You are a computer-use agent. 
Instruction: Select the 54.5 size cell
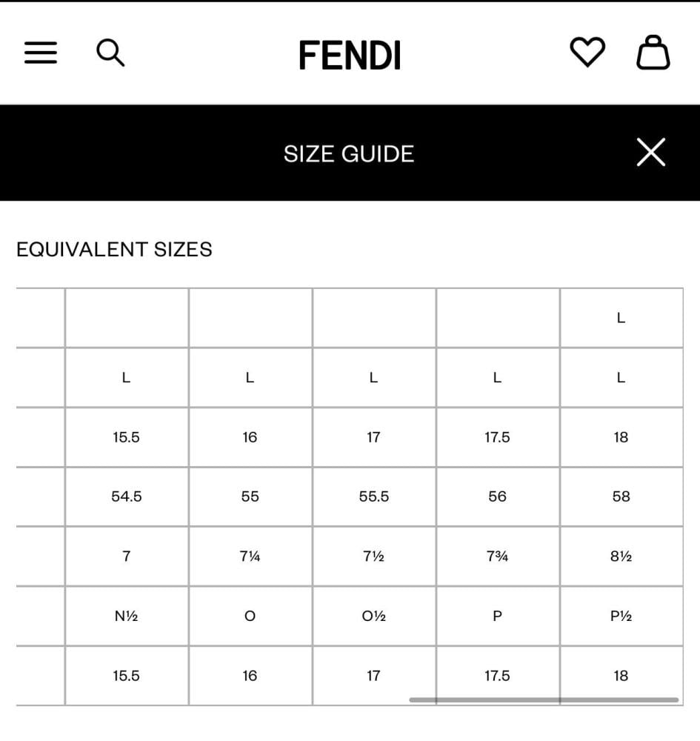click(127, 496)
